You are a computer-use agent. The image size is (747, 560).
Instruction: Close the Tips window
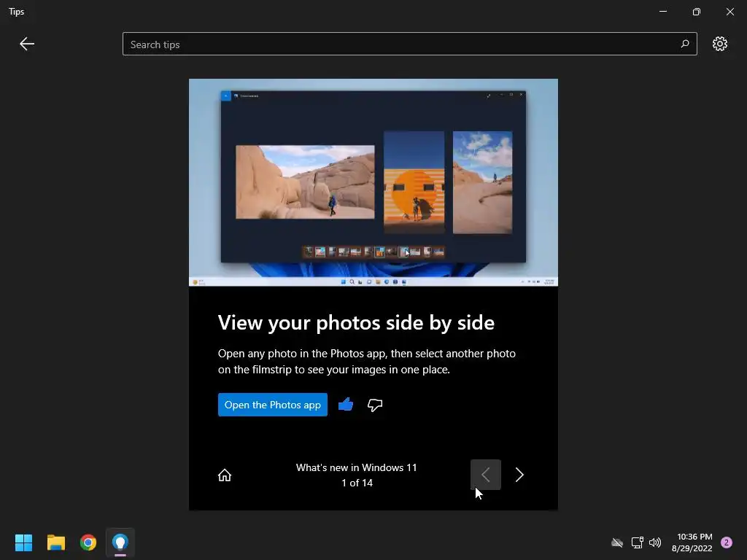[729, 12]
